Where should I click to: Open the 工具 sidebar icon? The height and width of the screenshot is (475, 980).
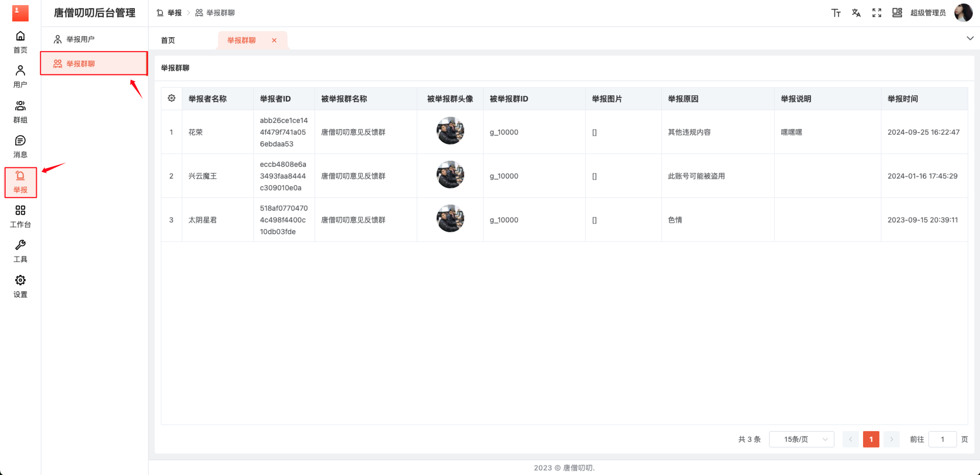click(20, 249)
